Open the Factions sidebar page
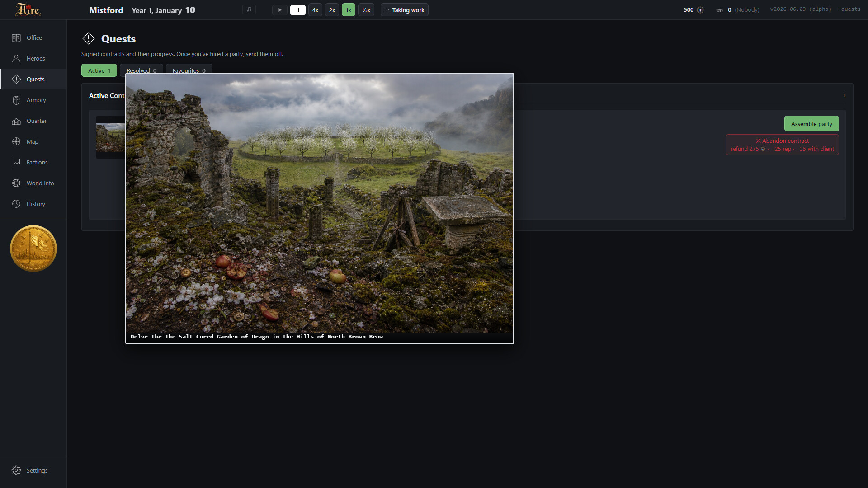The height and width of the screenshot is (488, 868). coord(33,163)
